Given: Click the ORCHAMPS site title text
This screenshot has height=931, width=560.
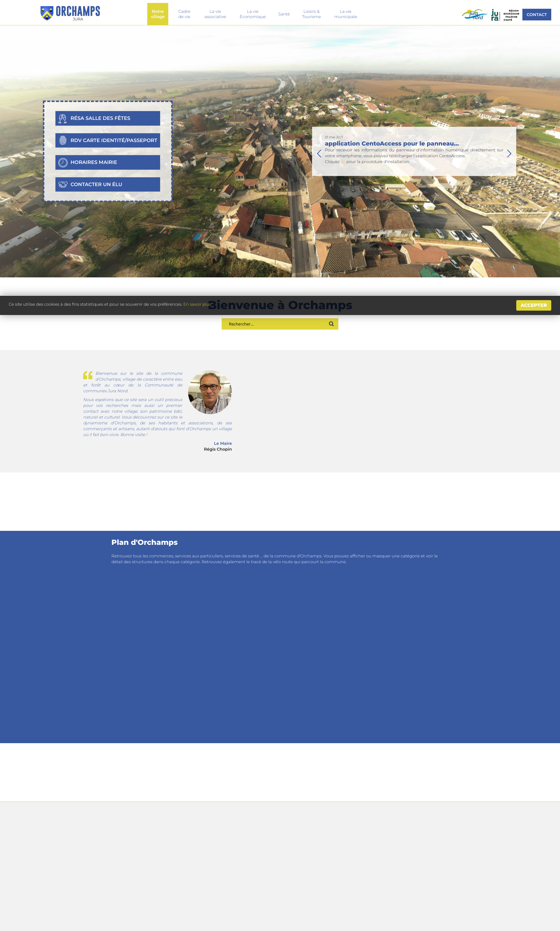Looking at the screenshot, I should 78,11.
